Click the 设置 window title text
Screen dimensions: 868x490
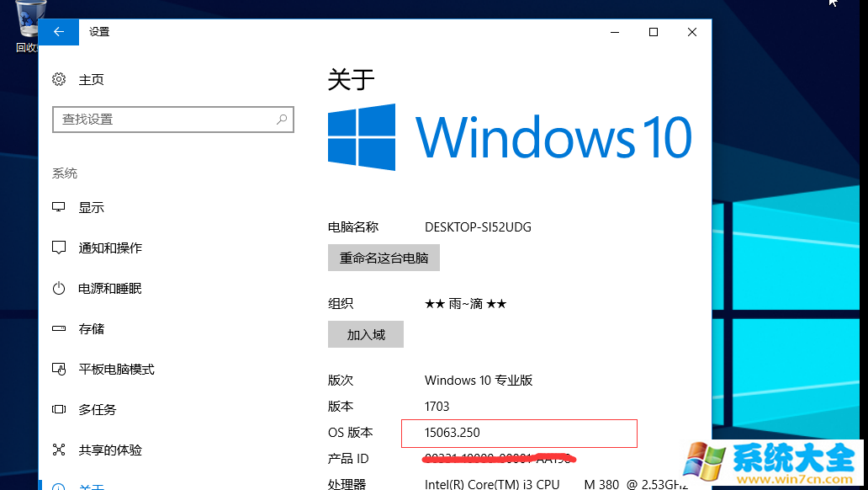coord(99,32)
